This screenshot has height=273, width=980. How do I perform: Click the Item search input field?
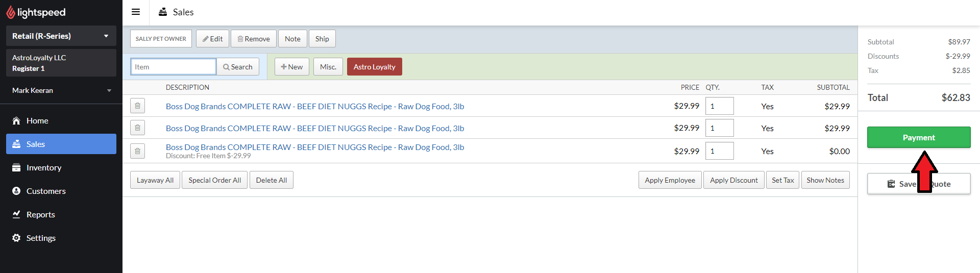click(174, 67)
